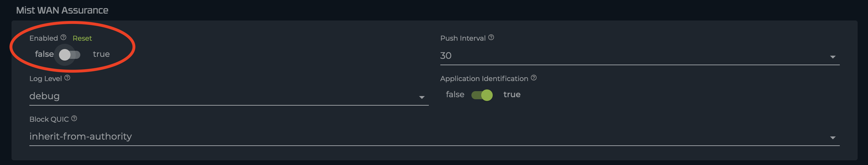Click the Push Interval value 30
Image resolution: width=868 pixels, height=165 pixels.
[x=446, y=56]
